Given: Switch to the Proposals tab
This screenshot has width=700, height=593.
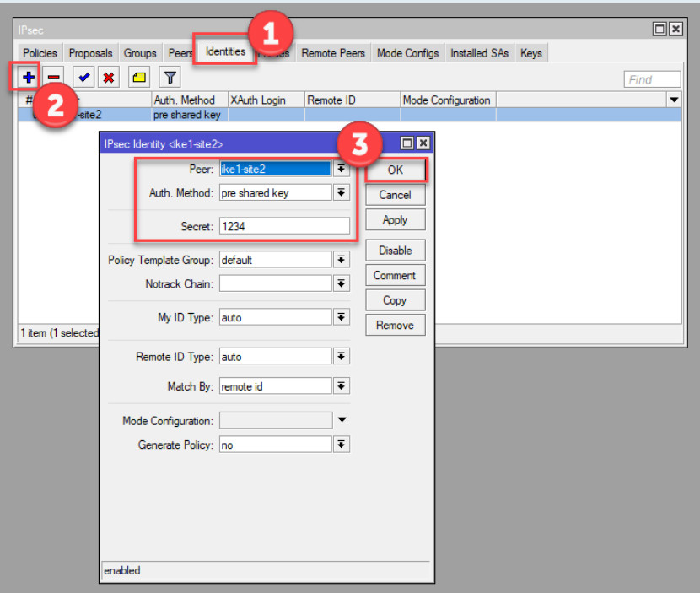Looking at the screenshot, I should pos(90,53).
